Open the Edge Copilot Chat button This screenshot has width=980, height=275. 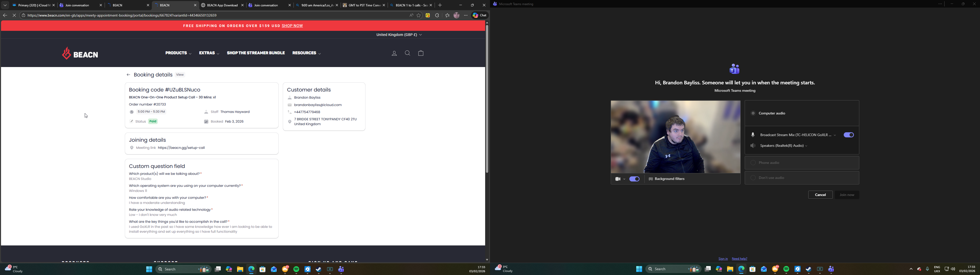[x=480, y=16]
